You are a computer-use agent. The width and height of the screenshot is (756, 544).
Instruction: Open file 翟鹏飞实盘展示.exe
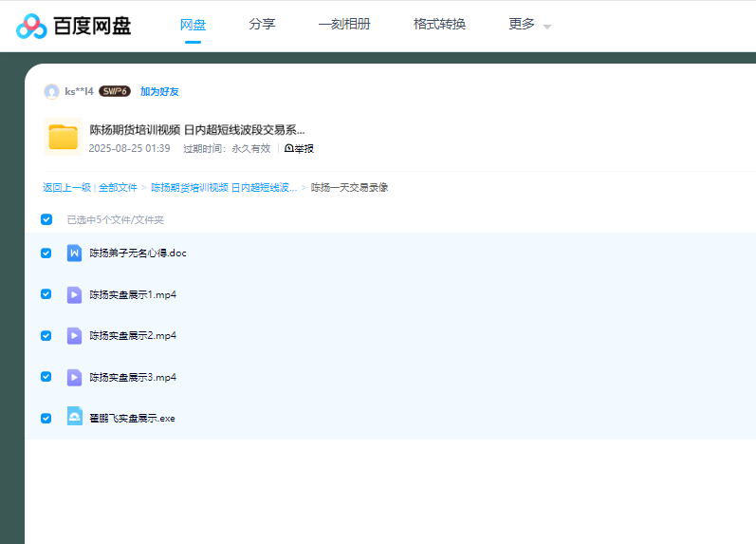click(132, 418)
